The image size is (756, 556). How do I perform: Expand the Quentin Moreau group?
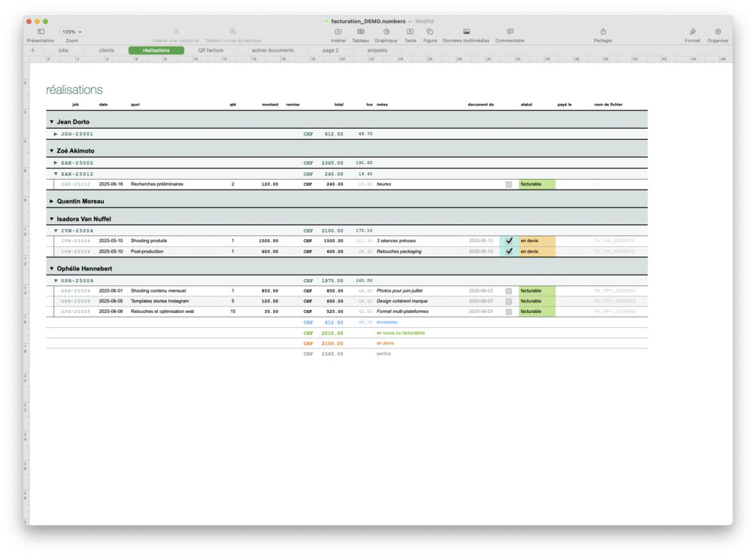pyautogui.click(x=52, y=201)
